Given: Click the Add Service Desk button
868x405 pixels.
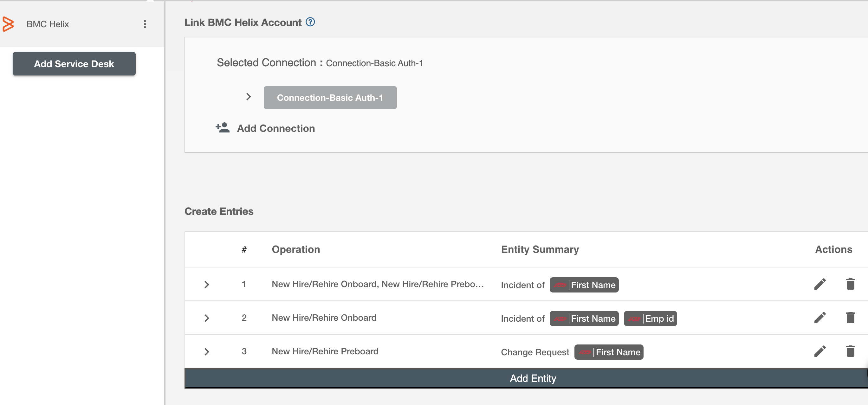Looking at the screenshot, I should point(74,64).
